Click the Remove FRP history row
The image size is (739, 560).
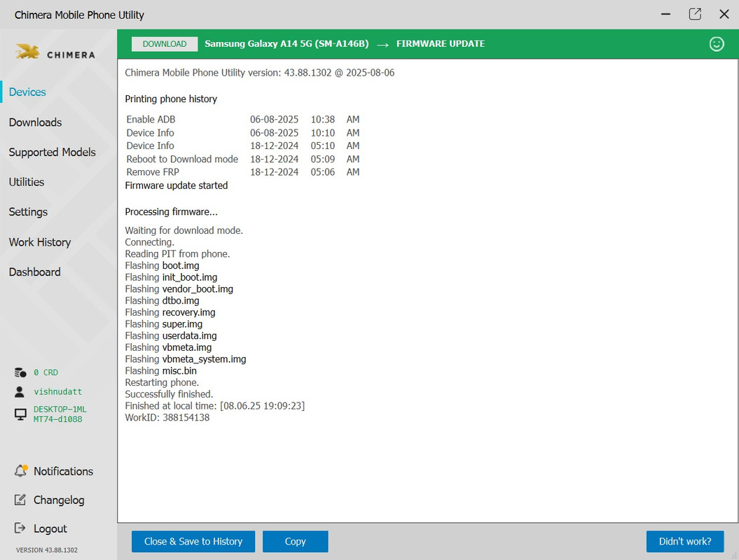(x=243, y=172)
